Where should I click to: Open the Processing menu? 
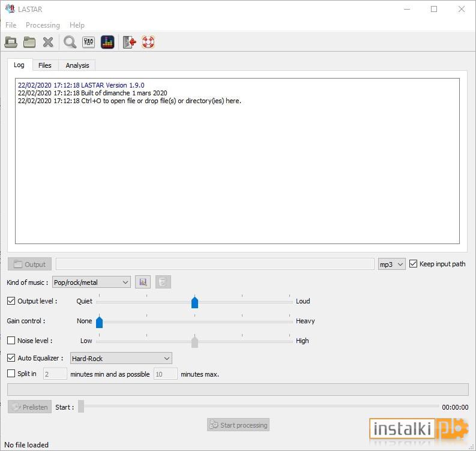click(43, 25)
